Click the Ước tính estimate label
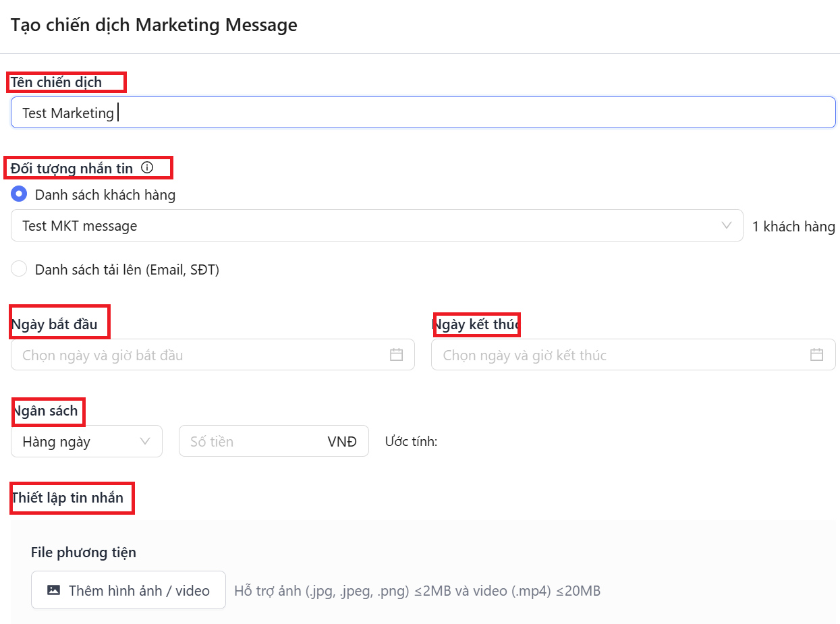 point(411,442)
